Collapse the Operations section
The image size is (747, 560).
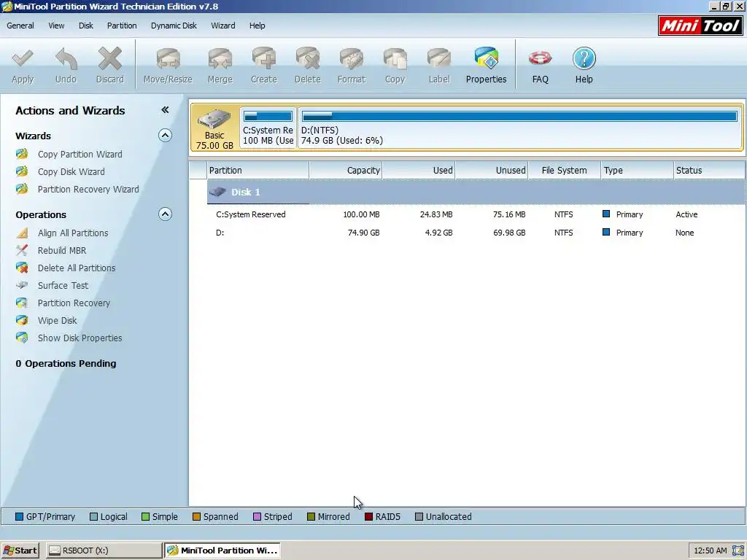pyautogui.click(x=165, y=214)
